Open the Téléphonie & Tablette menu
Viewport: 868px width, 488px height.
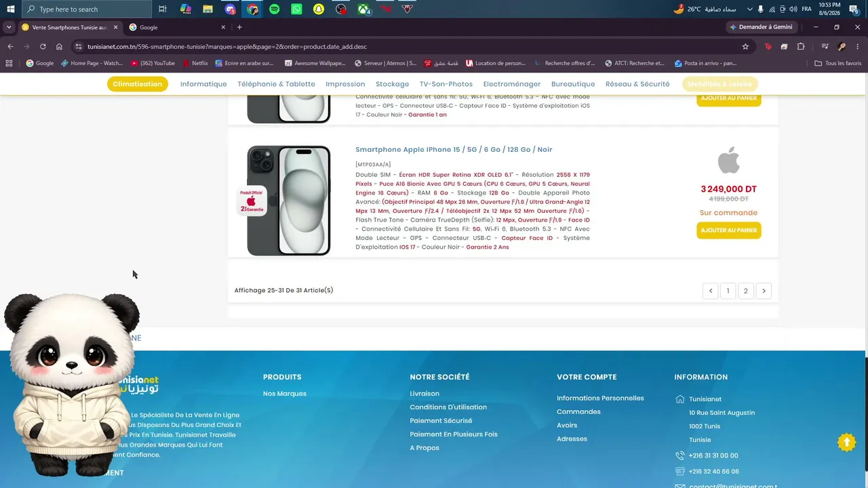pyautogui.click(x=276, y=84)
